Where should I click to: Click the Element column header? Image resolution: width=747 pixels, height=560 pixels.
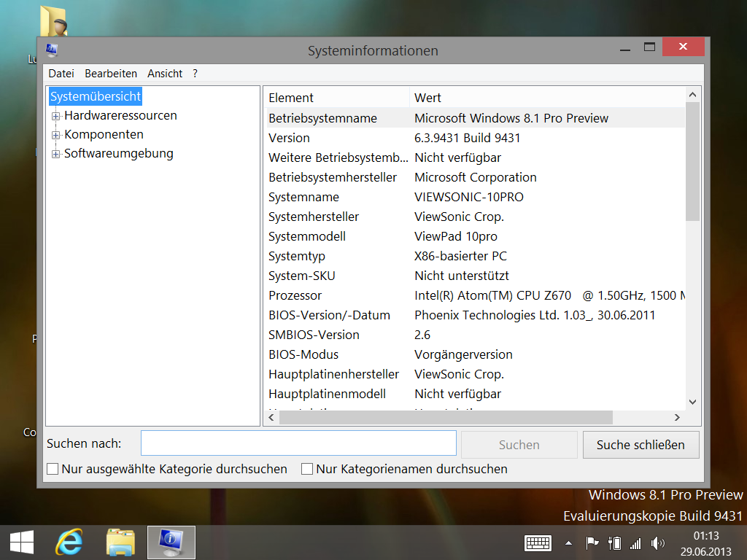[x=336, y=98]
